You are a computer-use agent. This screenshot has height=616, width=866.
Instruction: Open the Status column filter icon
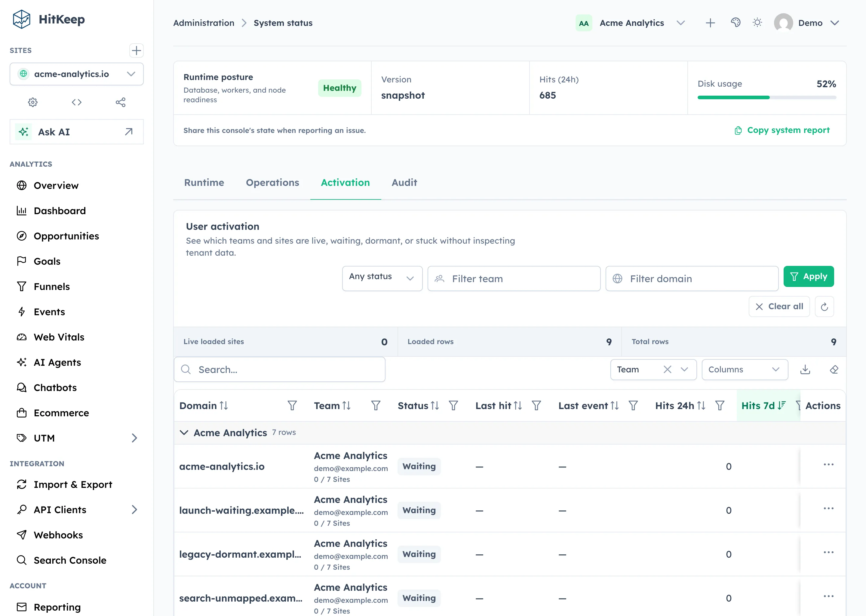[453, 405]
